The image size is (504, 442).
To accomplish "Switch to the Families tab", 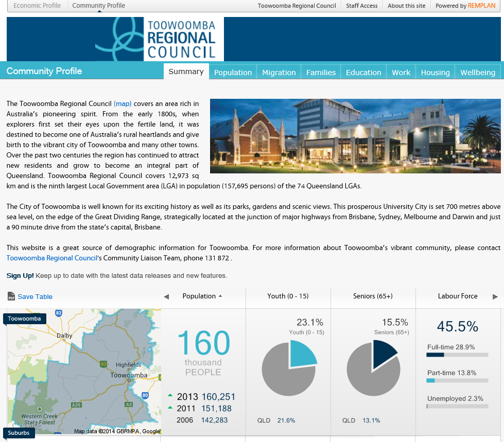I will click(x=321, y=72).
